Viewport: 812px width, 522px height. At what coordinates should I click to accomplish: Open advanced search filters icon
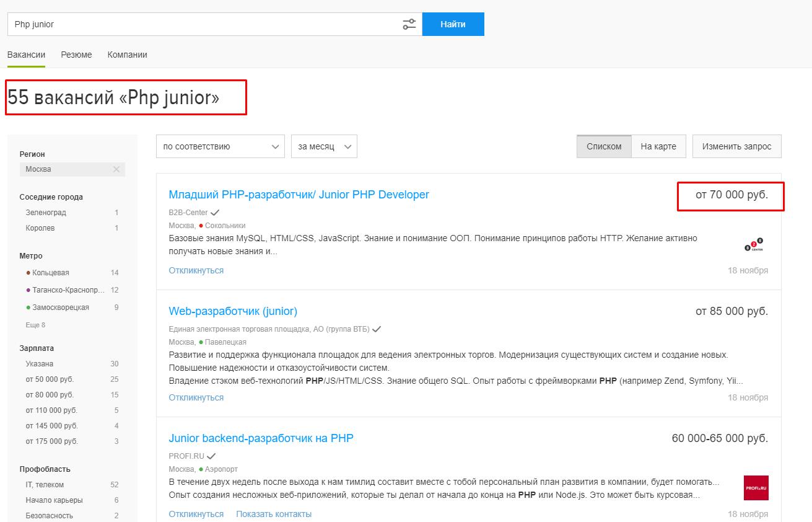(409, 24)
